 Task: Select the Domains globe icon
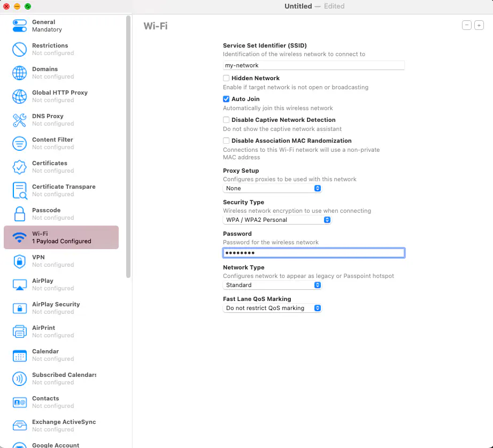pos(19,73)
